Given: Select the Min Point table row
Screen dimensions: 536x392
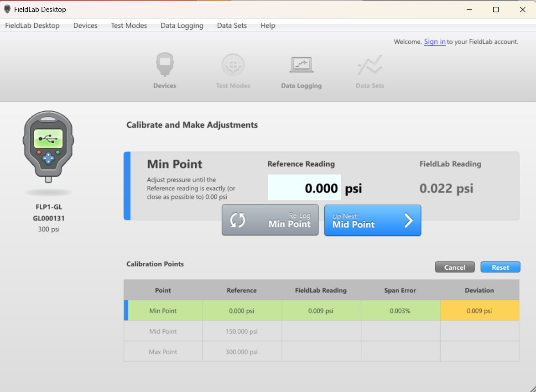Looking at the screenshot, I should tap(321, 311).
